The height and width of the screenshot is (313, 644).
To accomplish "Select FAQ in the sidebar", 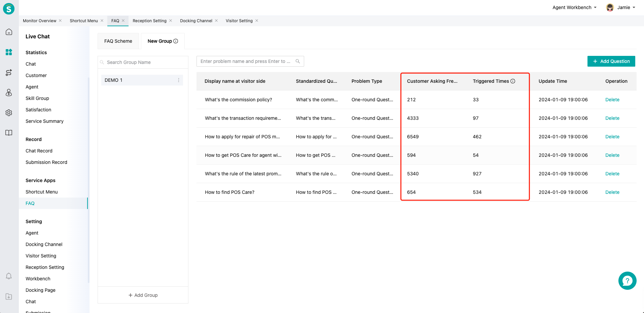I will click(53, 203).
